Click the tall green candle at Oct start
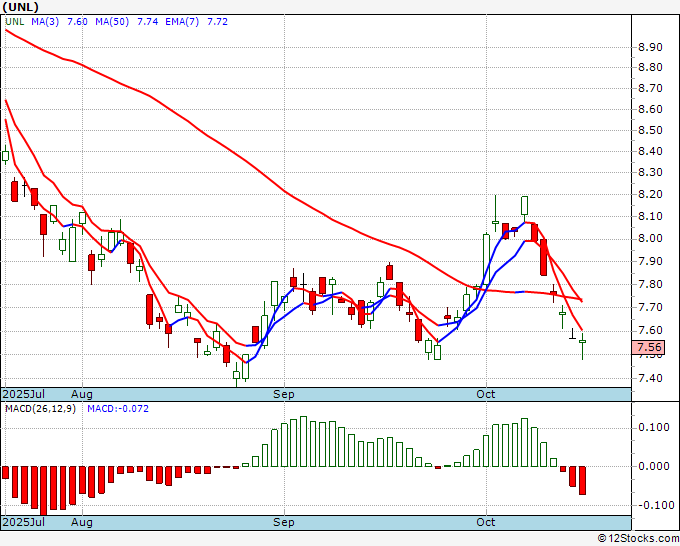The image size is (680, 546). (486, 259)
